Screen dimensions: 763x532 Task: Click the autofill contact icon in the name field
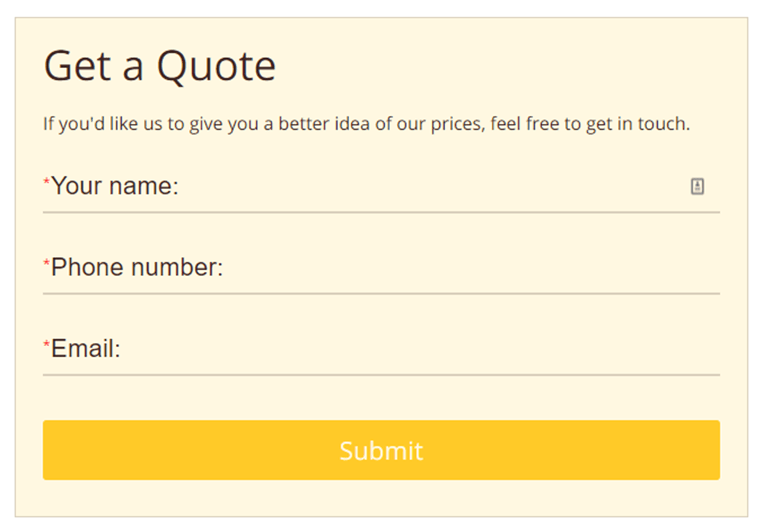pos(697,187)
